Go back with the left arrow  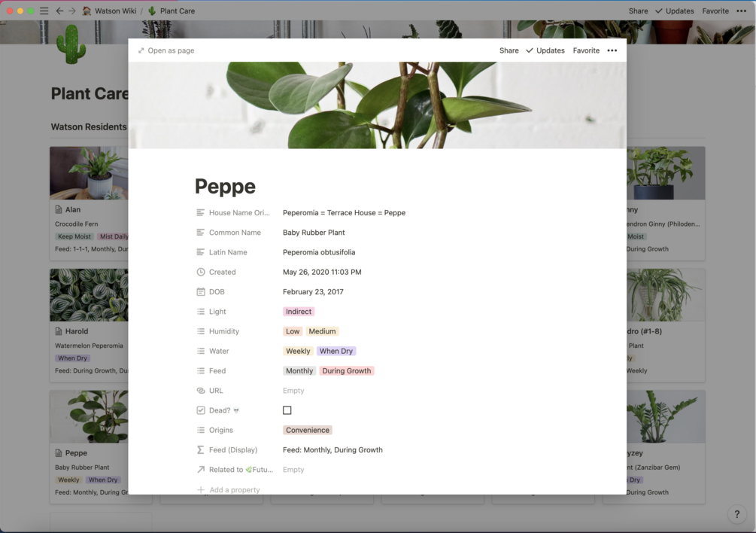pyautogui.click(x=59, y=11)
